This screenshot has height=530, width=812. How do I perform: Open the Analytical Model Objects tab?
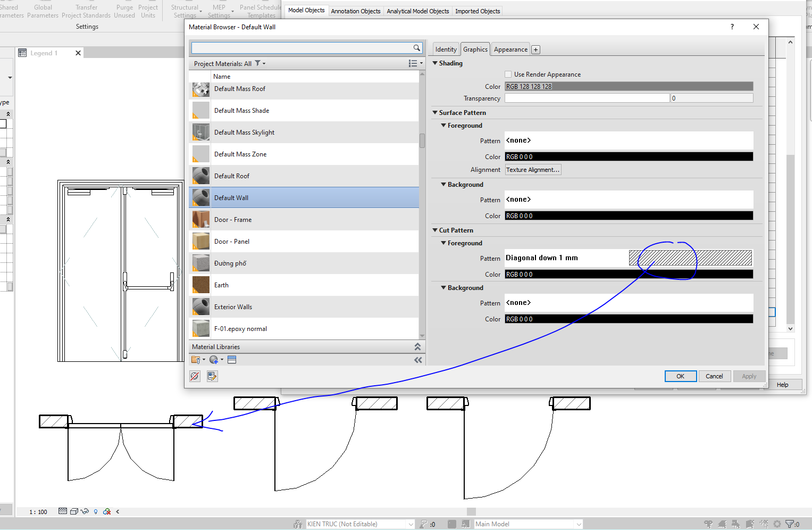click(418, 11)
